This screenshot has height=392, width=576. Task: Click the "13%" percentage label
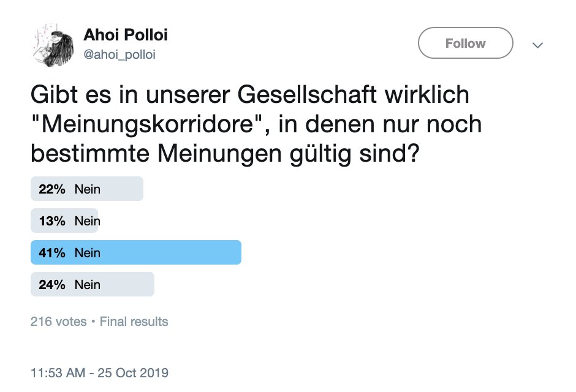[x=51, y=221]
